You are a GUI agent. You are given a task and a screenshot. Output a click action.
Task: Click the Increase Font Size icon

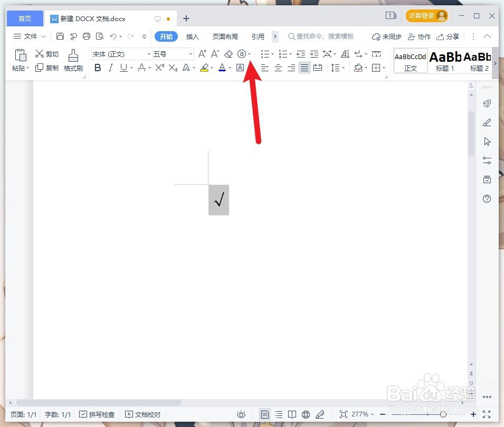(x=202, y=53)
